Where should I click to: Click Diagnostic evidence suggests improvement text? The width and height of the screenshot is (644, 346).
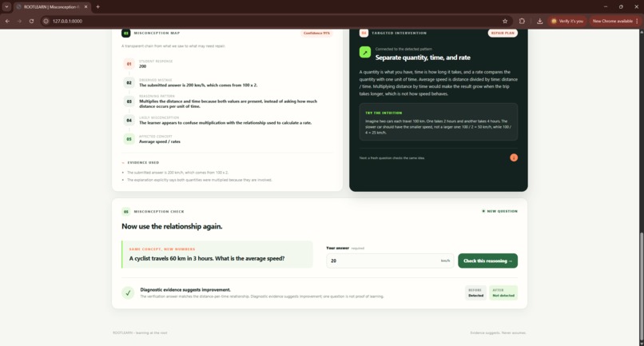point(185,290)
